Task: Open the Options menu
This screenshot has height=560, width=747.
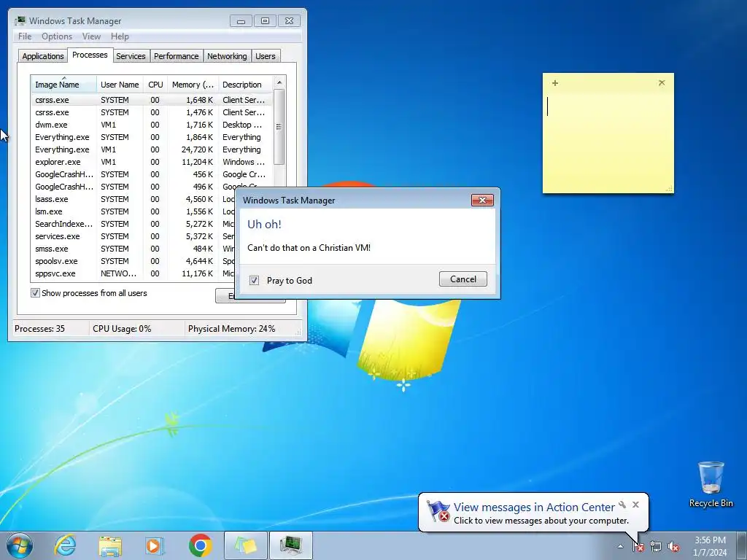Action: coord(57,36)
